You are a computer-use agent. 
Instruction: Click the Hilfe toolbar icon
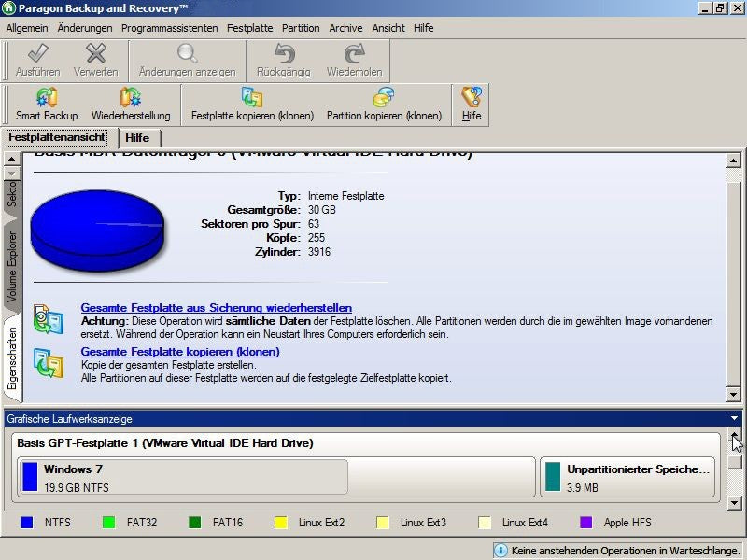point(472,97)
